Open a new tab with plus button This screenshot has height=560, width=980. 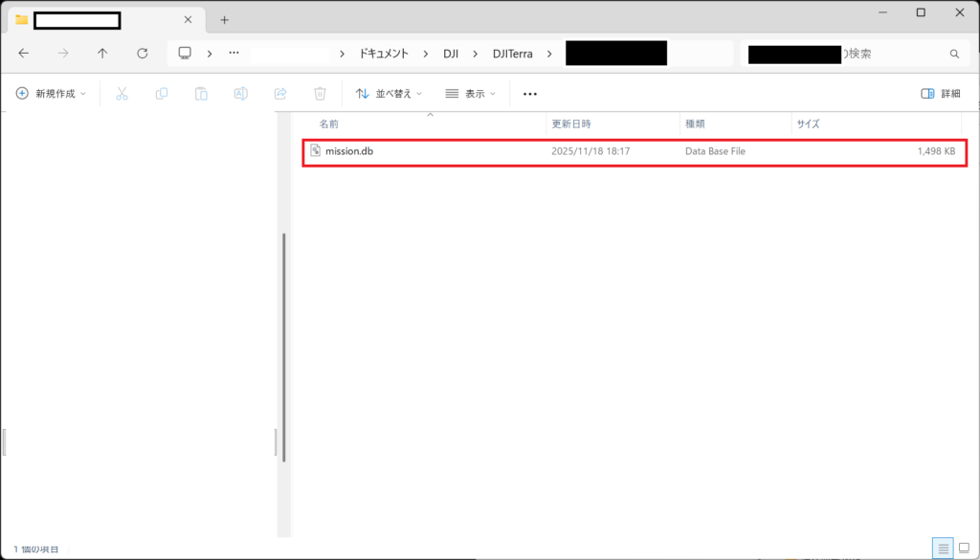[x=224, y=19]
